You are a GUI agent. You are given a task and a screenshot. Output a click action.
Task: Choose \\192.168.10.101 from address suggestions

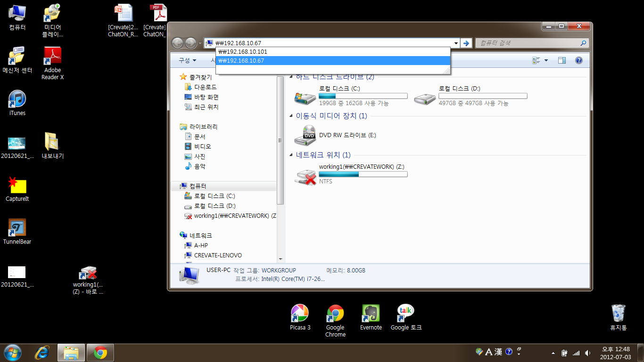point(333,52)
